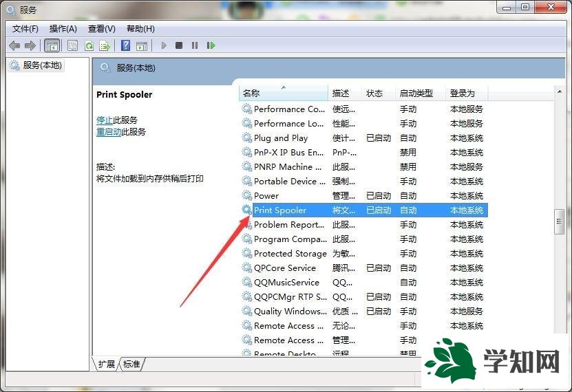Select the QQMusicService name

pyautogui.click(x=287, y=283)
